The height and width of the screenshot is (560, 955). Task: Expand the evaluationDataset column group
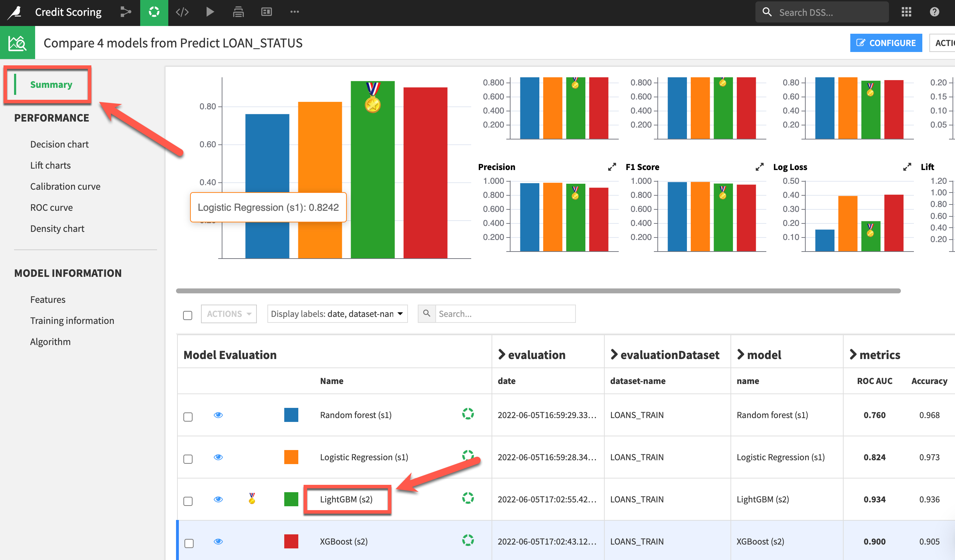(614, 354)
